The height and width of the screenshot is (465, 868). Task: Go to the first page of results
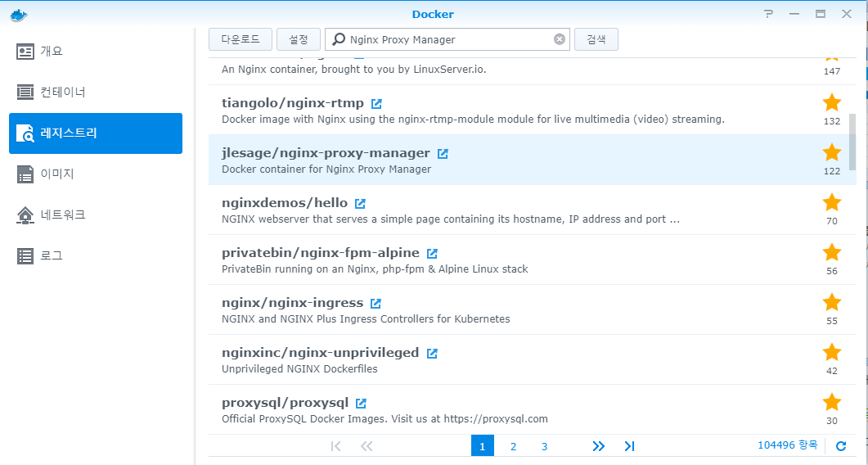tap(335, 446)
